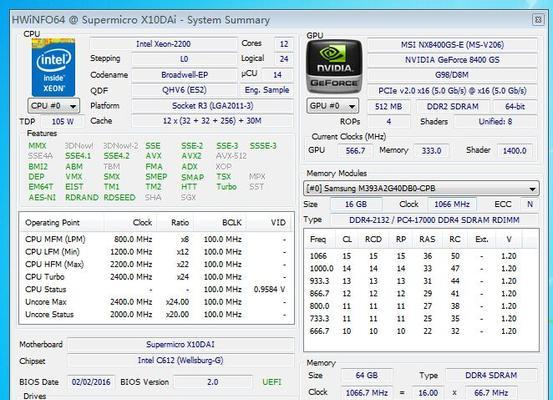Image resolution: width=553 pixels, height=400 pixels.
Task: Click the Turbo feature label
Action: 226,187
